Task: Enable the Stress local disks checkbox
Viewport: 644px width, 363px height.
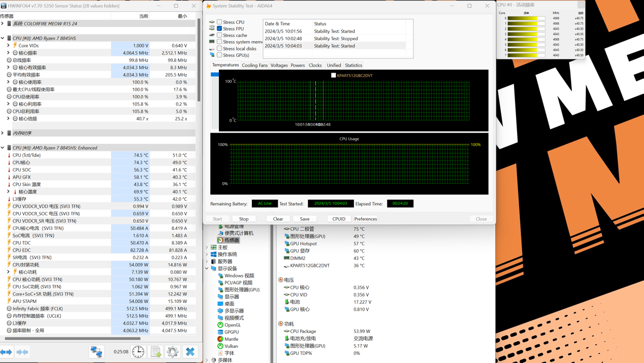Action: [219, 48]
